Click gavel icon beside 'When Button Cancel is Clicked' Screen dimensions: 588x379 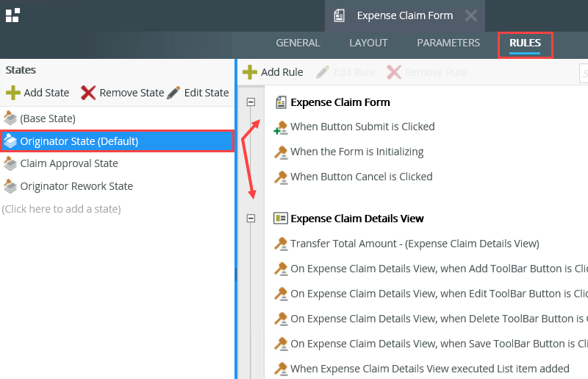point(281,177)
